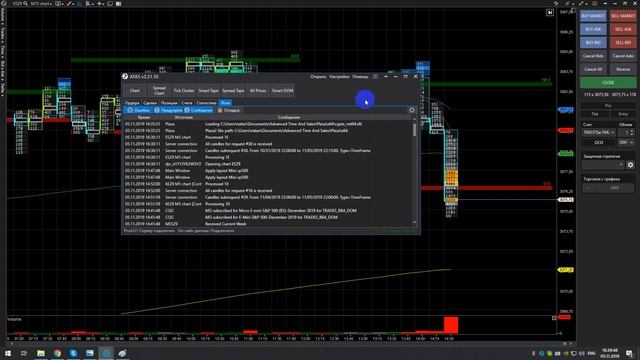Switch to the Счета tab
Image resolution: width=640 pixels, height=360 pixels.
point(187,103)
